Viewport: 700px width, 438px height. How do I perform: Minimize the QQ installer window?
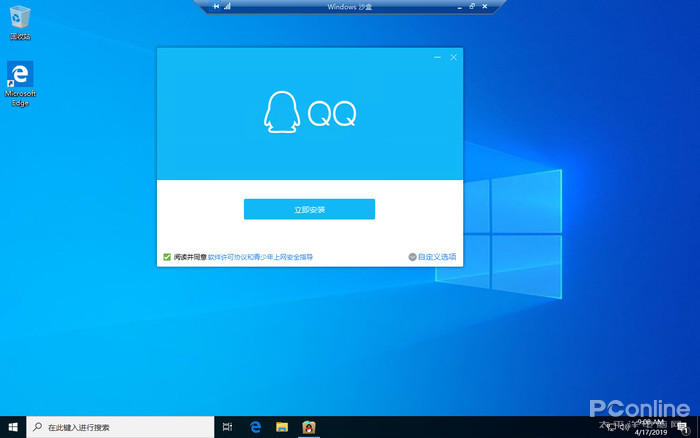click(x=437, y=58)
